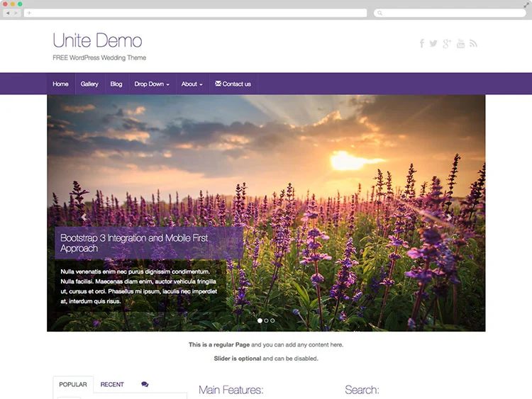Select the second slider pagination dot
532x399 pixels.
(266, 320)
